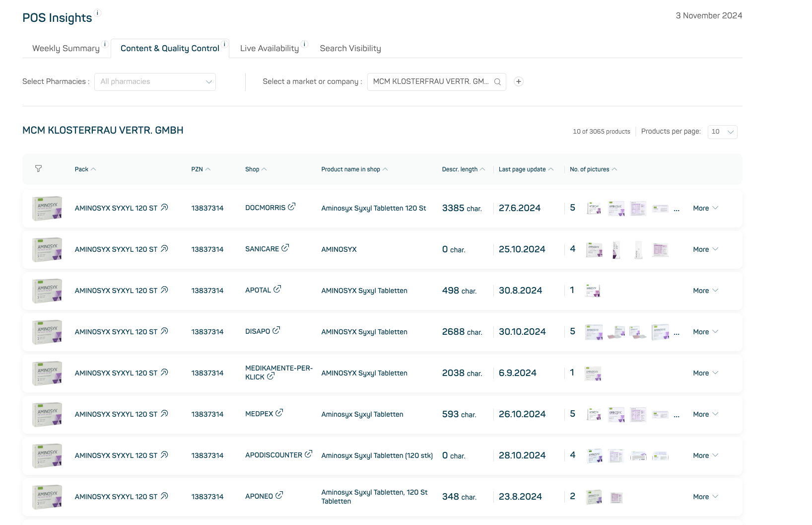Click the signal icon next to pack in DOCMORRIS row

(164, 208)
